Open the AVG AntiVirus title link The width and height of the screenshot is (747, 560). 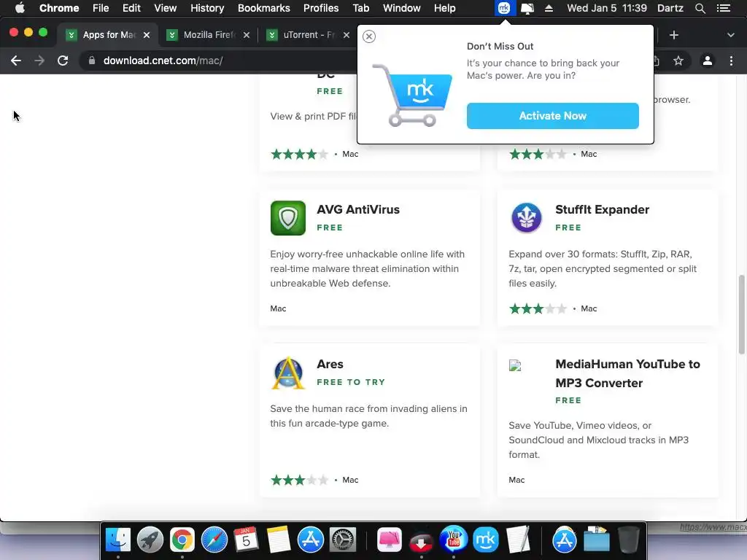(358, 209)
